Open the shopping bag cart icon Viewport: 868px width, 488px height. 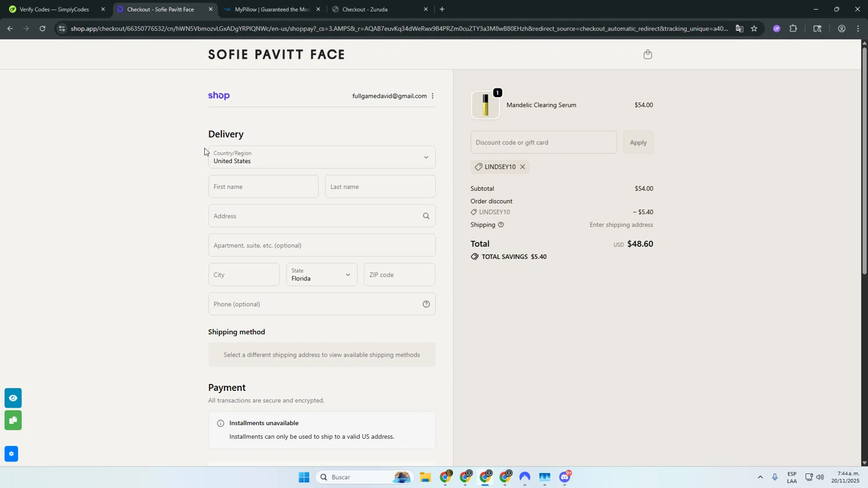point(648,54)
